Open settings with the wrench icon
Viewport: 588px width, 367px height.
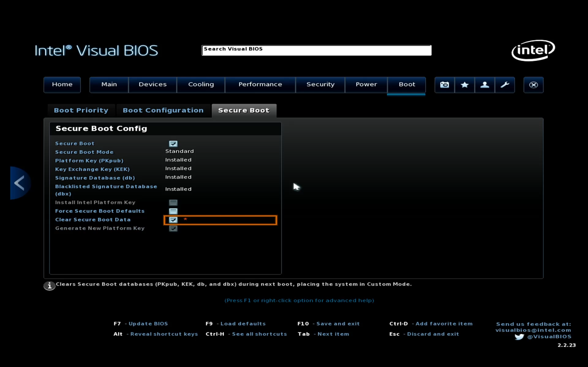505,85
